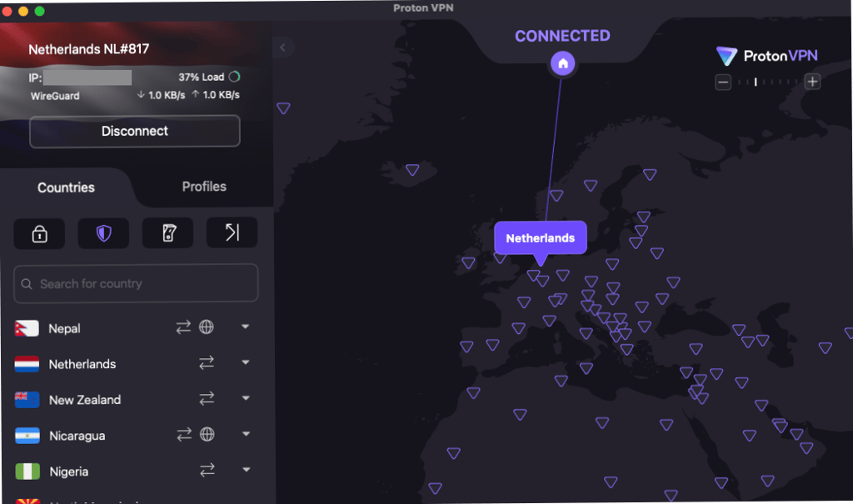
Task: Collapse sidebar with left chevron
Action: (x=283, y=47)
